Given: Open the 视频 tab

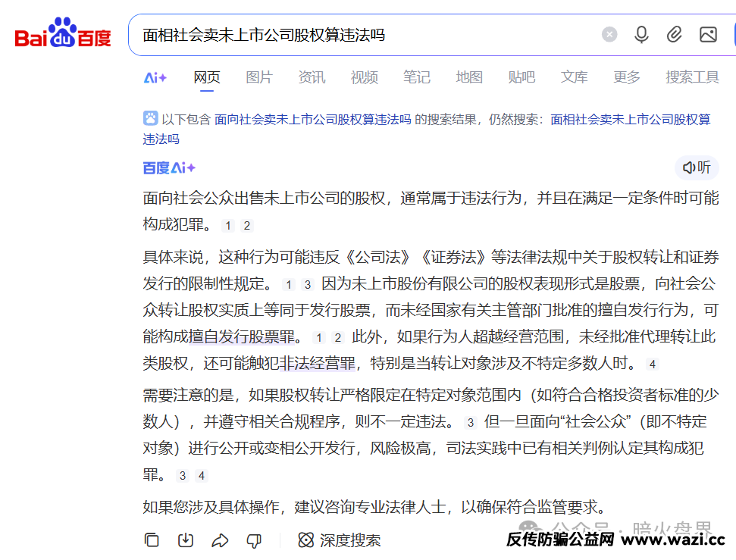Looking at the screenshot, I should tap(364, 77).
